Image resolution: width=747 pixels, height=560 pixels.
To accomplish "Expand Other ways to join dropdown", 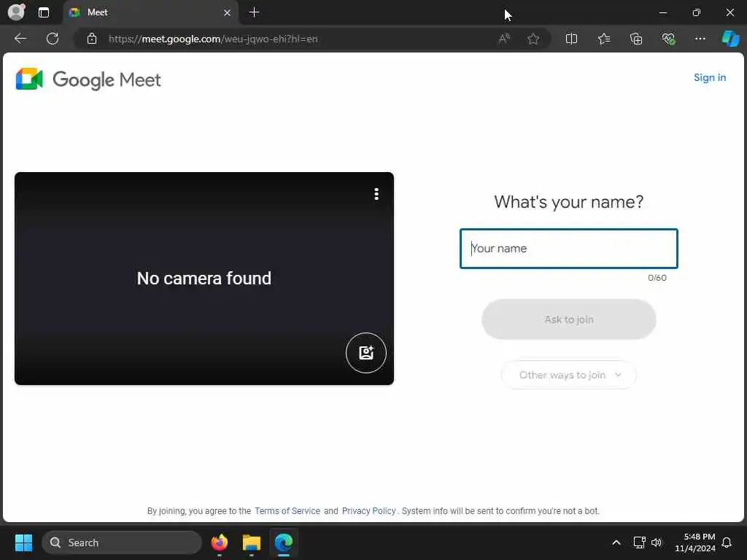I will 569,376.
